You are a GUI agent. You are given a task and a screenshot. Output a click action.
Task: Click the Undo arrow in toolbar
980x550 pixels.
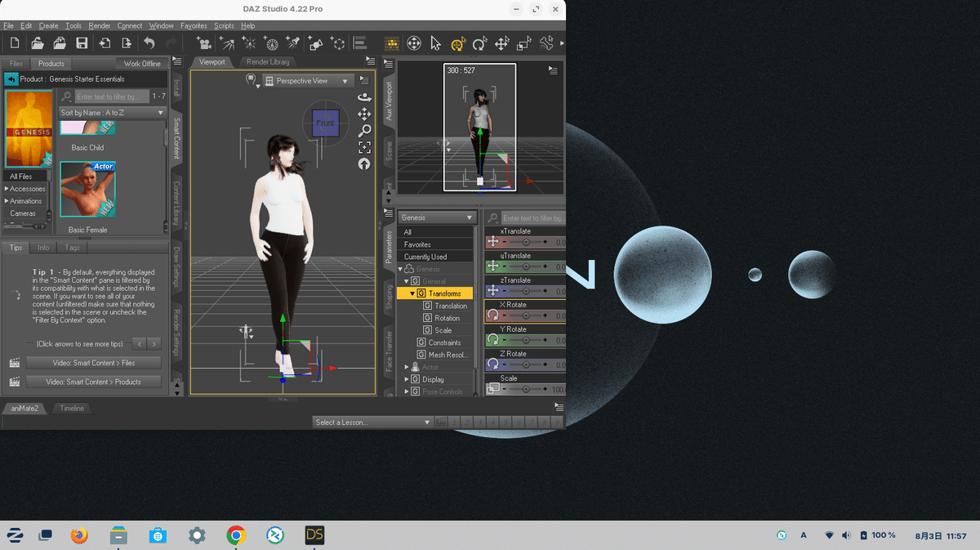149,43
